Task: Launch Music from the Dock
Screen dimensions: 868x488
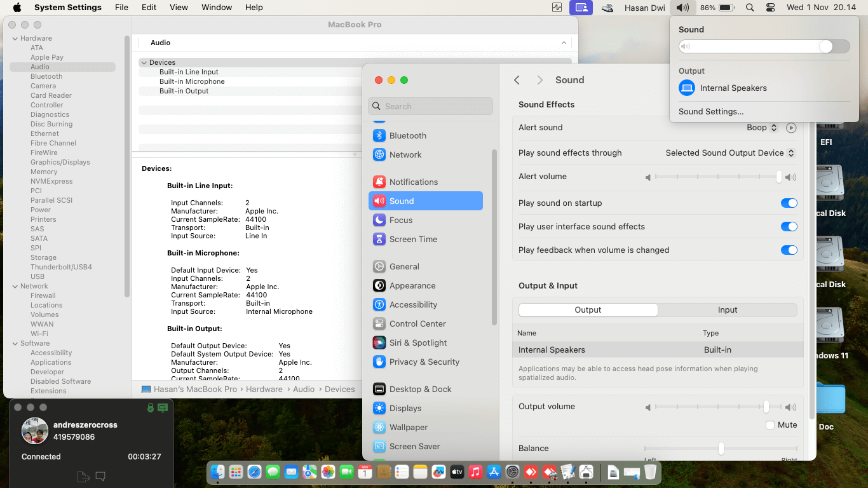Action: coord(475,472)
